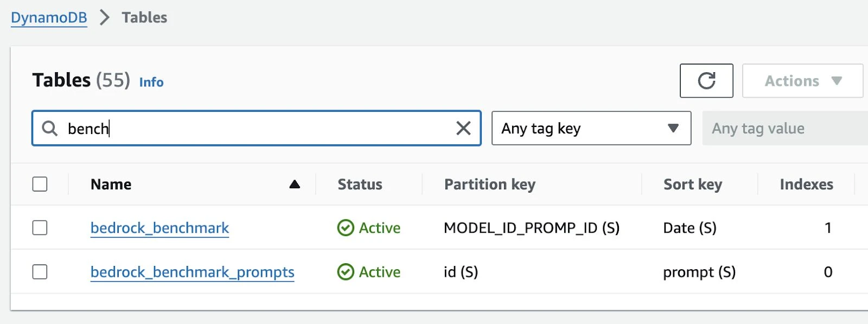Sort by Status column header

click(x=360, y=185)
